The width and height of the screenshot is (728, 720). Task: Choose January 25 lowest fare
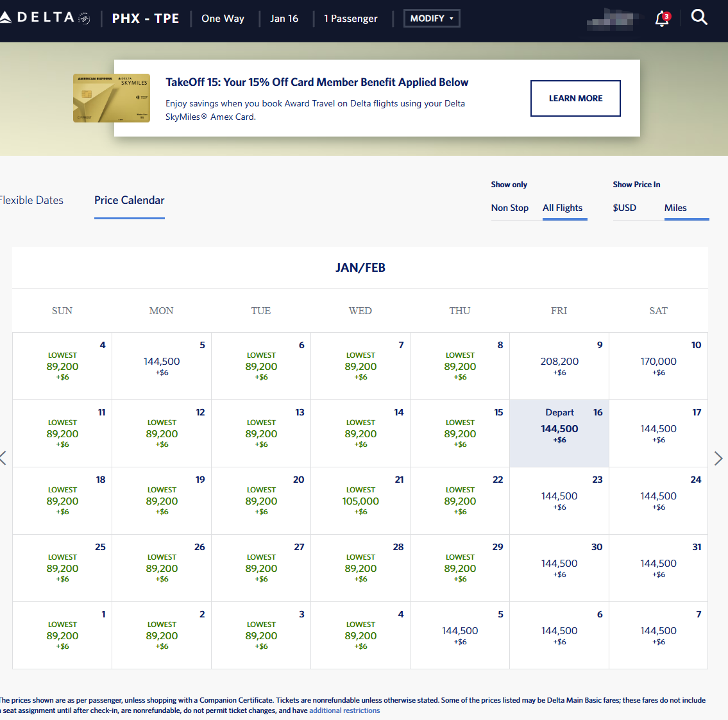[62, 568]
